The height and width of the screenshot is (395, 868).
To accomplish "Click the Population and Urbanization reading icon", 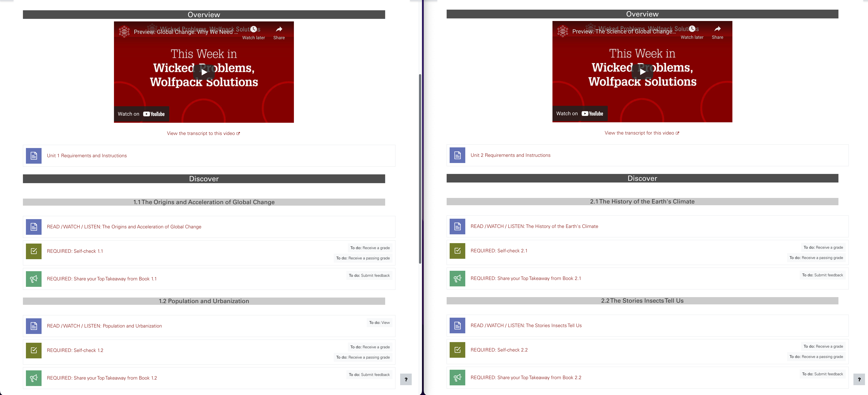I will pos(34,325).
